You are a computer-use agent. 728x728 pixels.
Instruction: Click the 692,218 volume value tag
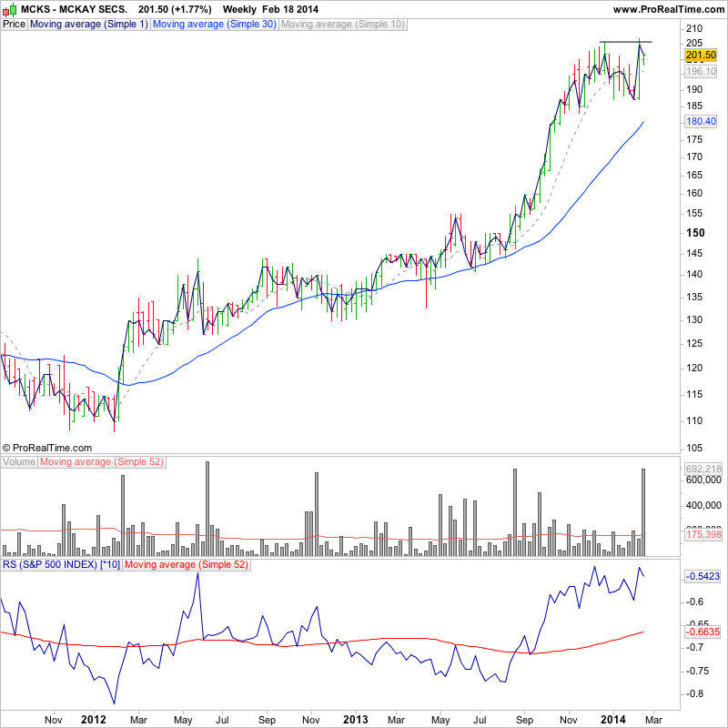[x=703, y=469]
